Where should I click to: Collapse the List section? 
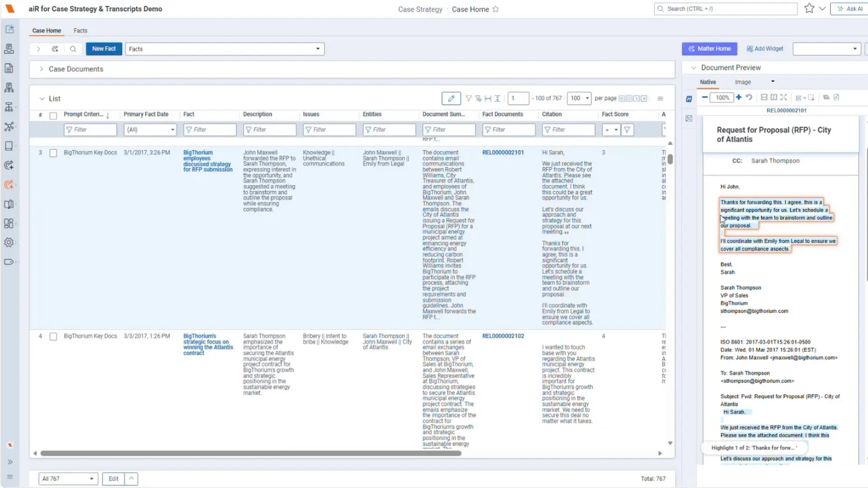tap(42, 99)
